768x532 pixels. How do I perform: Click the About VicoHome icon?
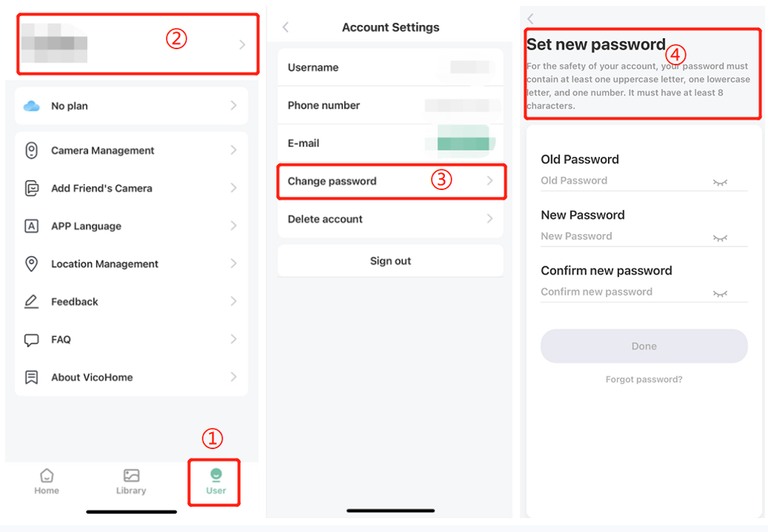[x=32, y=377]
